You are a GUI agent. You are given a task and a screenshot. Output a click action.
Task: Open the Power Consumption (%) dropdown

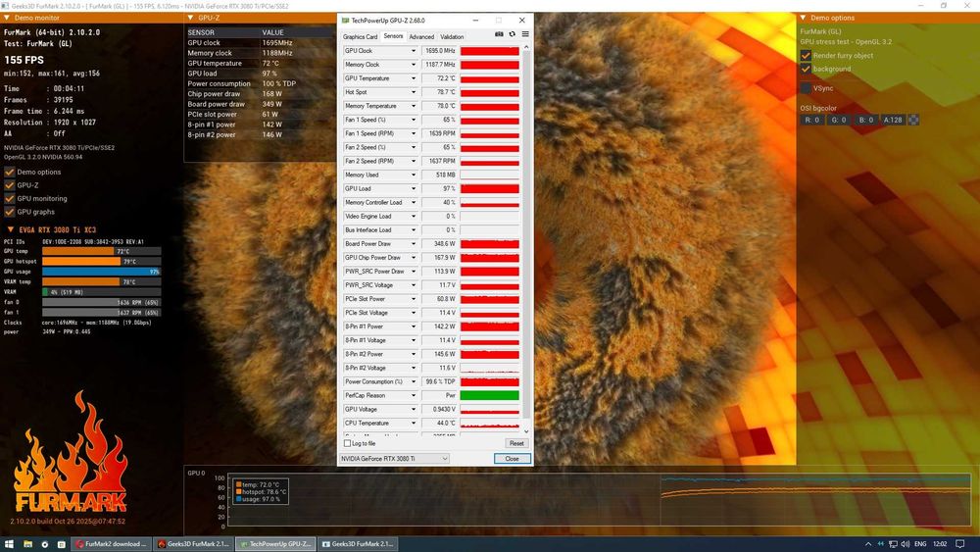[x=413, y=381]
